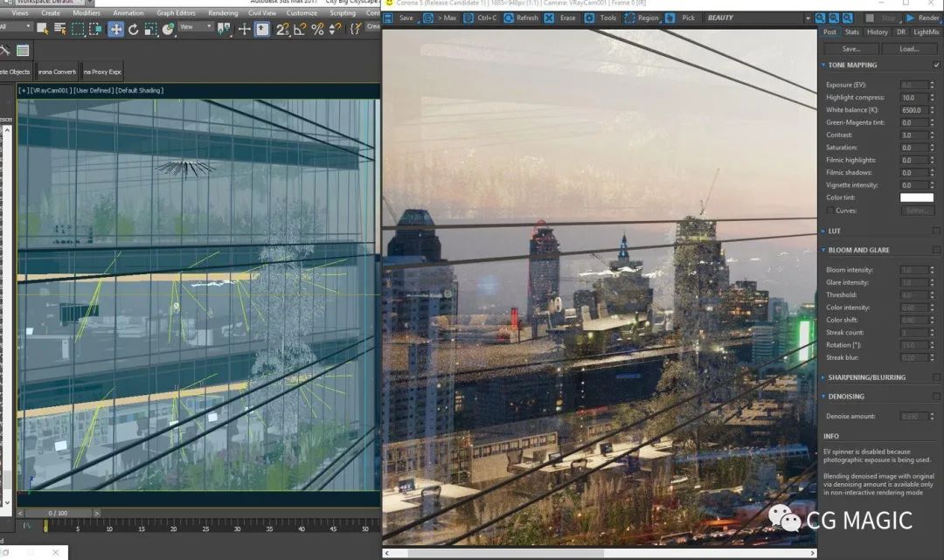Click Refresh in the Corona toolbar

(521, 18)
